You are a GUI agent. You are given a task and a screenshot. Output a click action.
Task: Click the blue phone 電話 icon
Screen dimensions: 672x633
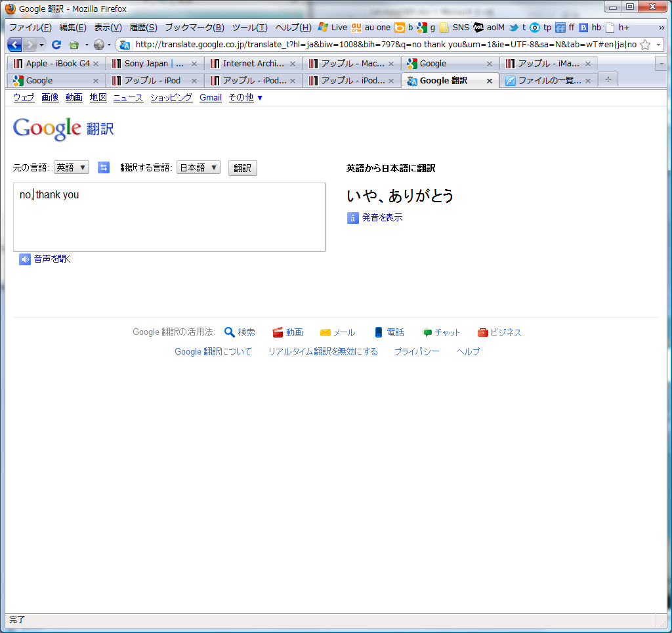(x=379, y=332)
